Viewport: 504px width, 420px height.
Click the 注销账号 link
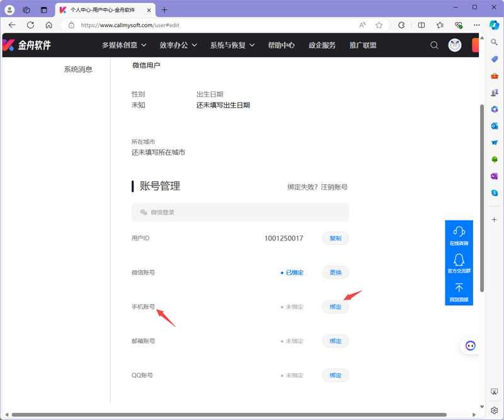coord(335,187)
